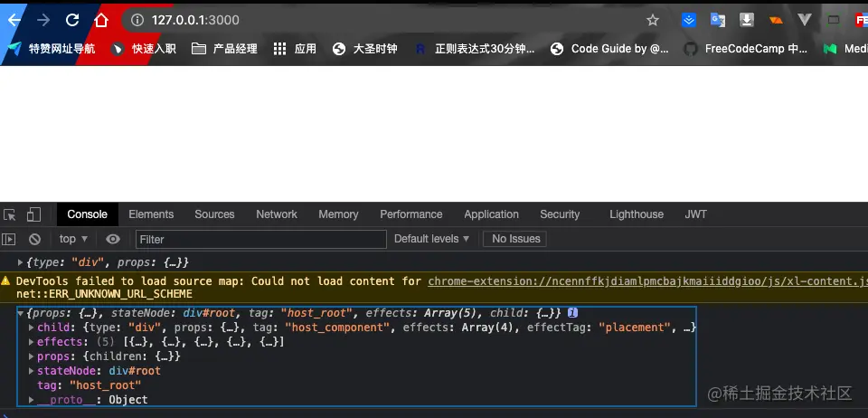
Task: Click the warning icon on source map message
Action: [6, 281]
